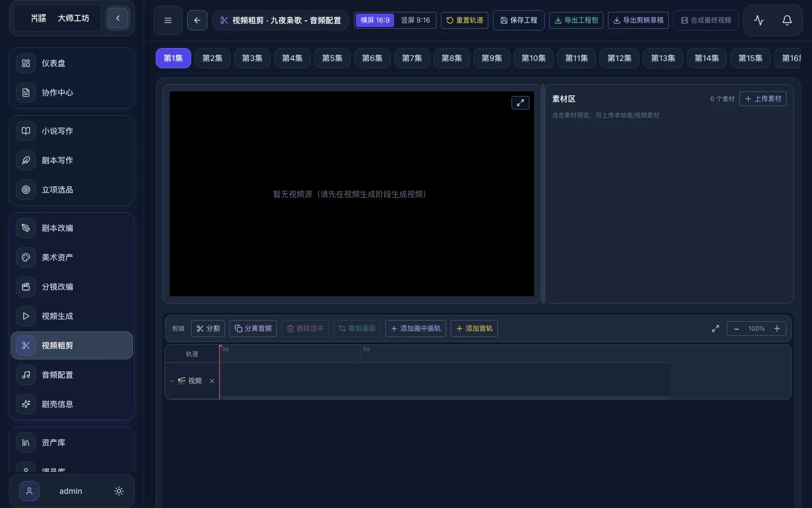Image resolution: width=812 pixels, height=508 pixels.
Task: Click the red playhead at 0s
Action: (220, 372)
